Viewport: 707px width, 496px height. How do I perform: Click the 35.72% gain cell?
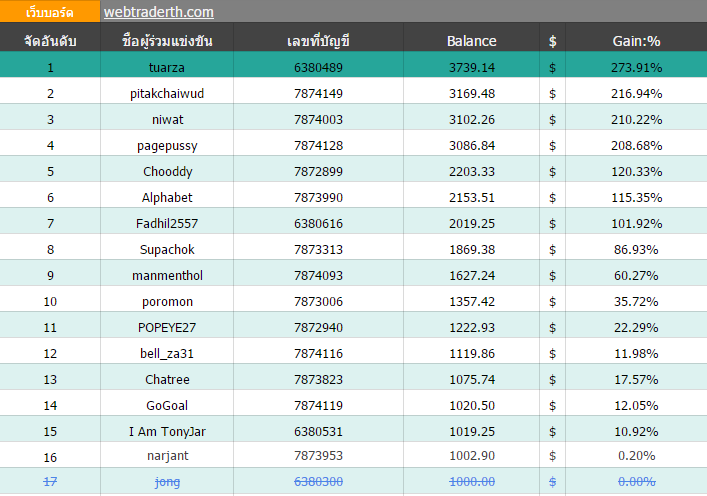[x=636, y=302]
